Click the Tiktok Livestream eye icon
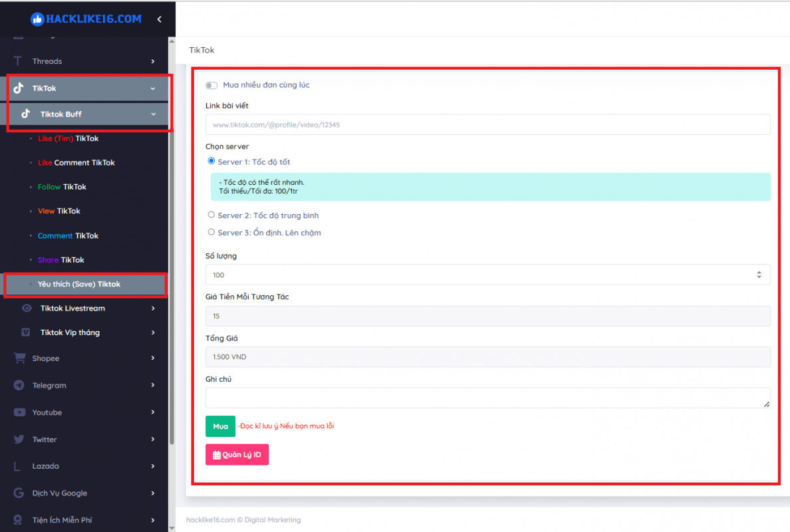Image resolution: width=790 pixels, height=532 pixels. (x=27, y=309)
